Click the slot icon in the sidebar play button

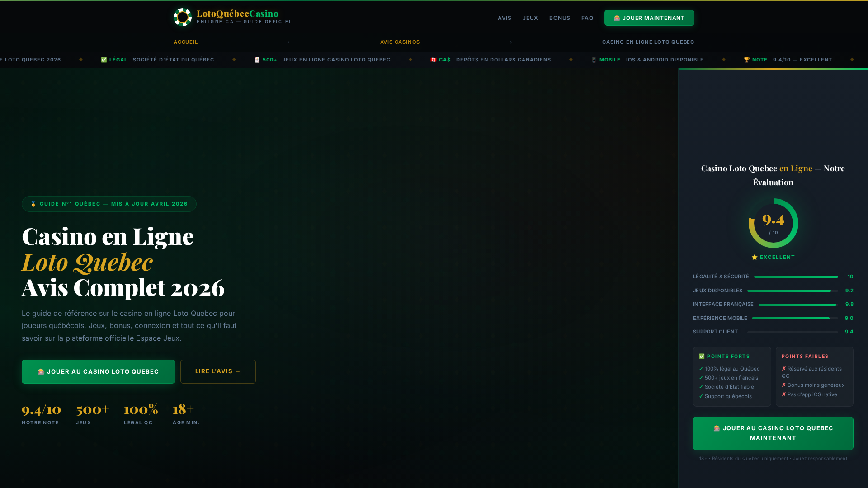click(x=717, y=428)
